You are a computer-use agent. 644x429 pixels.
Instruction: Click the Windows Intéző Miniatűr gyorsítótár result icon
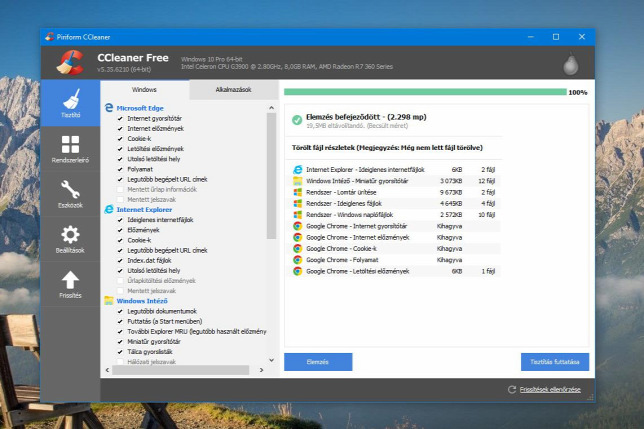297,181
